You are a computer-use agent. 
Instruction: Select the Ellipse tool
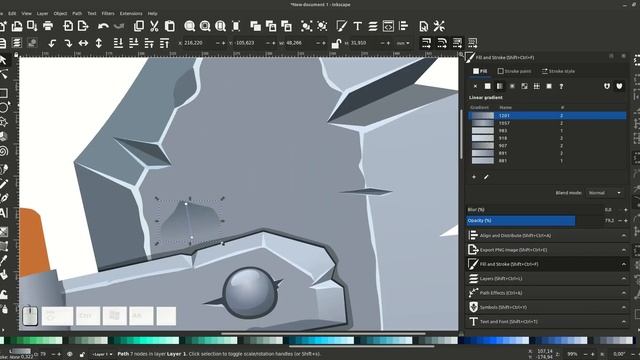coord(3,107)
